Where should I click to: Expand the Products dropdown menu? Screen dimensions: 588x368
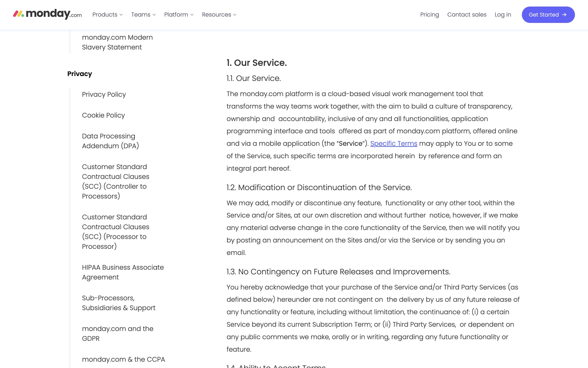point(107,15)
